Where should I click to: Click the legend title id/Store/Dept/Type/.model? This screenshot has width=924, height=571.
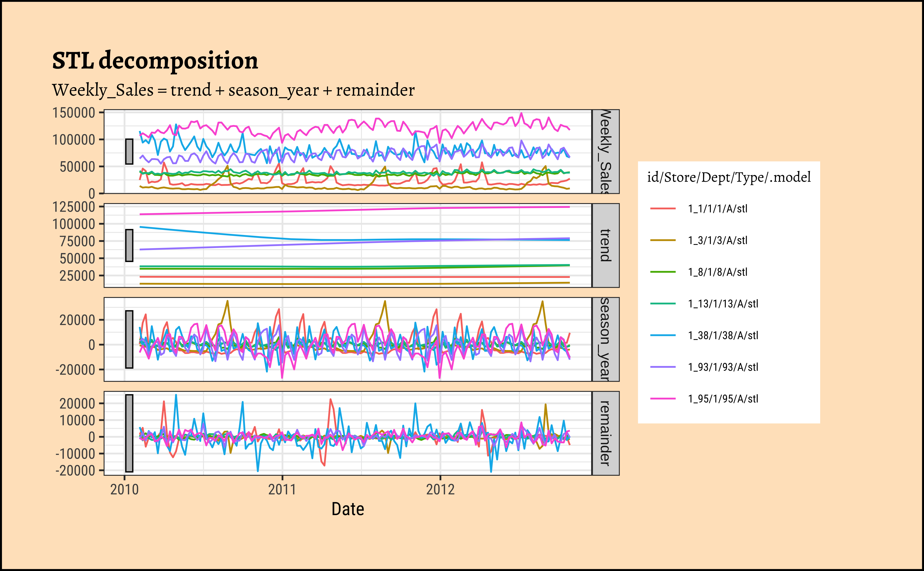click(729, 177)
